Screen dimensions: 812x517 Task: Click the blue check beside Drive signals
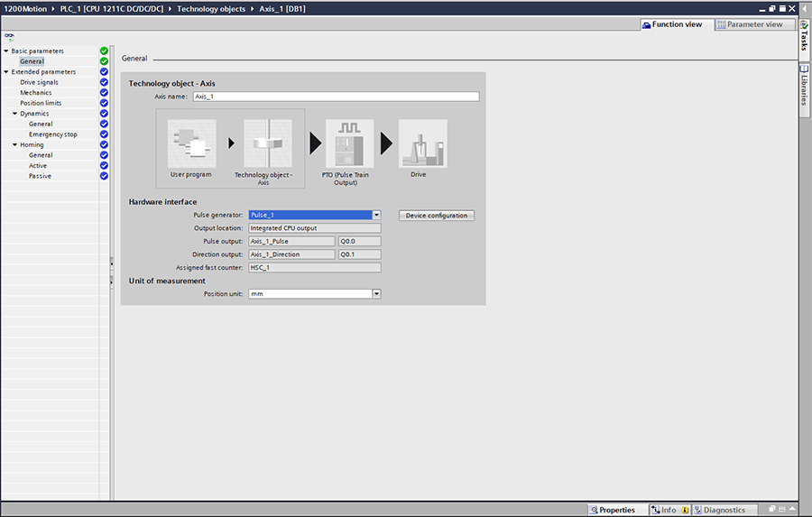tap(104, 82)
